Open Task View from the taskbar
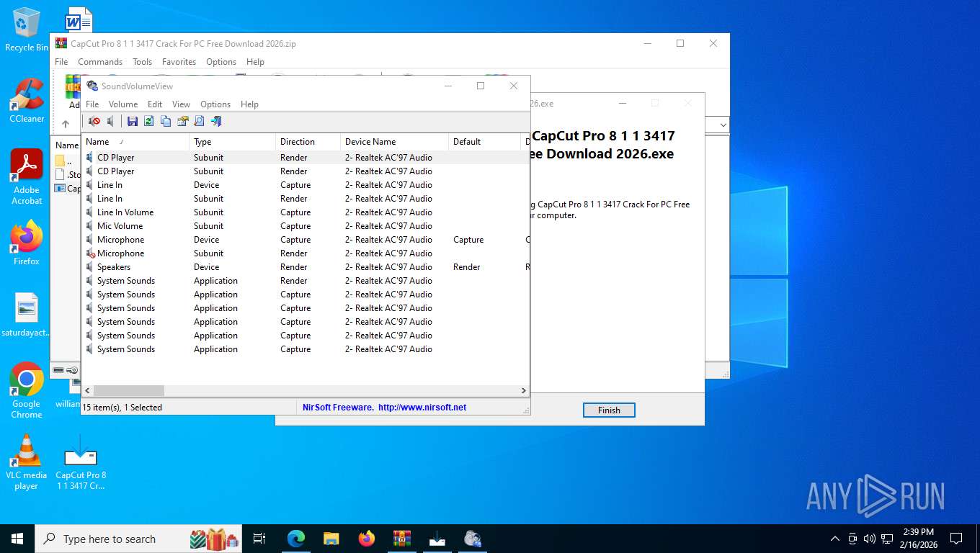This screenshot has height=553, width=980. point(260,539)
